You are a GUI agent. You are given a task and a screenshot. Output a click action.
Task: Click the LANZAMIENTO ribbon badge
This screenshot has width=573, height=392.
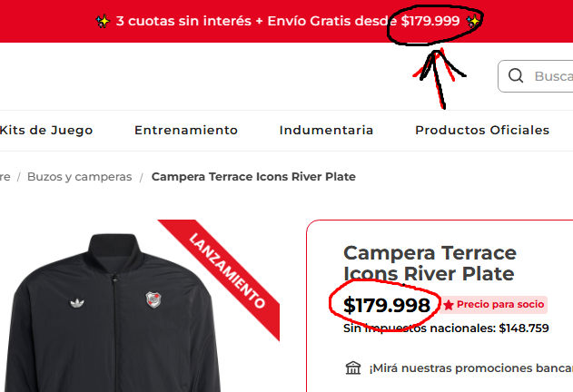[x=227, y=270]
